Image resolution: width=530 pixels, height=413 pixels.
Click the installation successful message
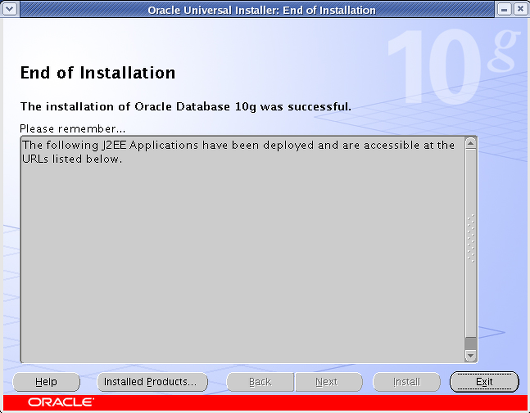tap(186, 107)
